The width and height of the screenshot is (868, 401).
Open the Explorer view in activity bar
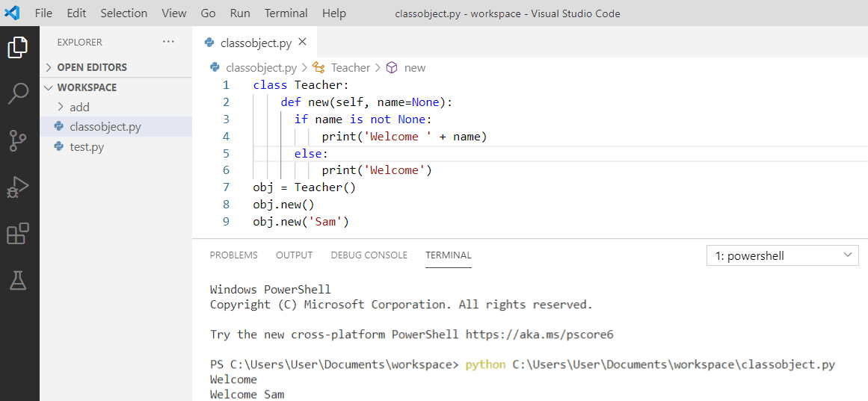18,47
